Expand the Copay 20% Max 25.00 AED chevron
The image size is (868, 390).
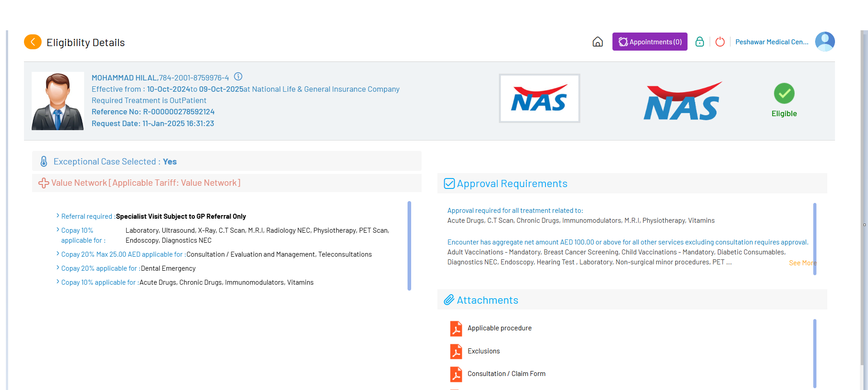coord(58,254)
